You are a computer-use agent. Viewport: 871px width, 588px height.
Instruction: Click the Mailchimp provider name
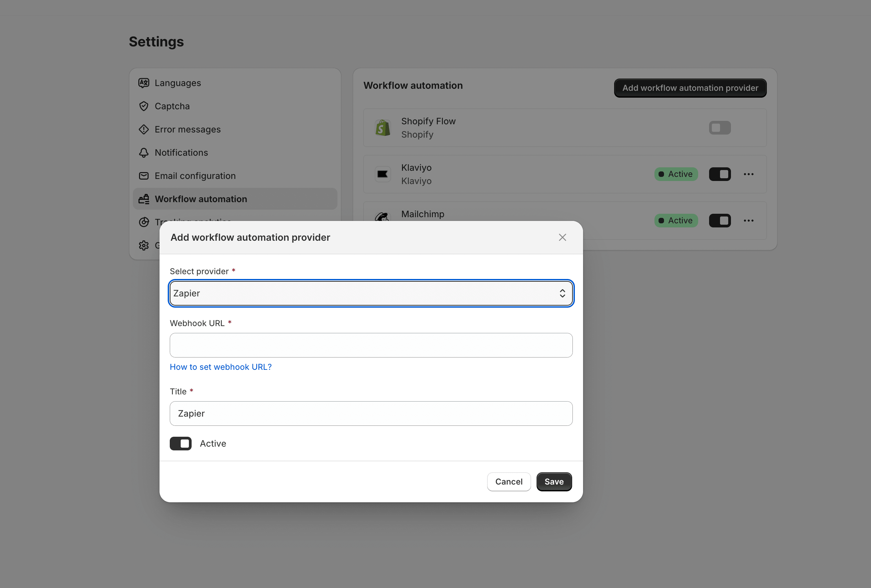(x=423, y=214)
